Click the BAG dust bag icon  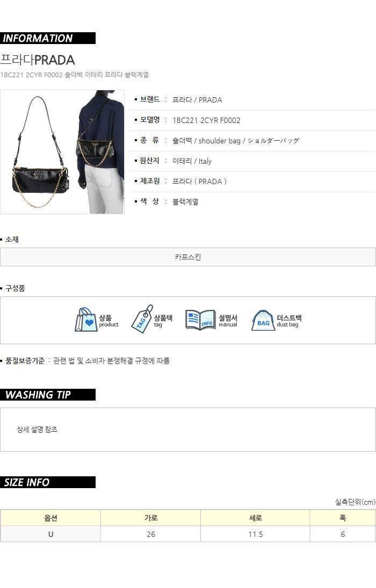point(263,320)
